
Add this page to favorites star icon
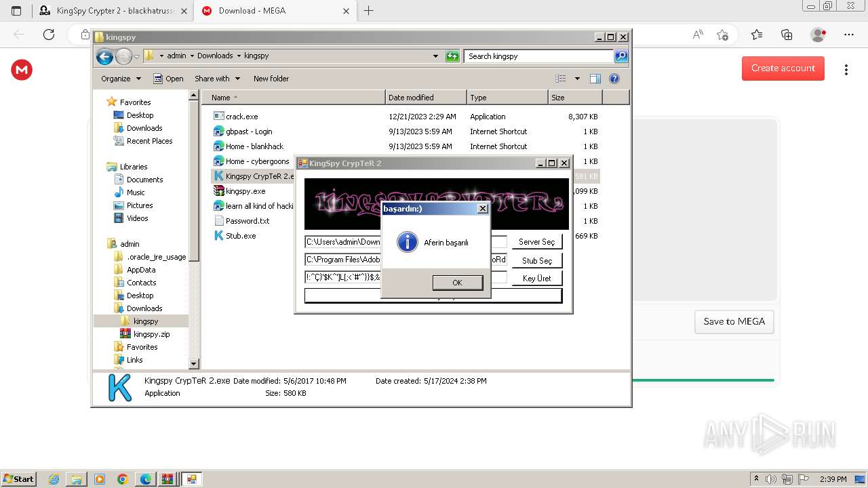pos(723,35)
